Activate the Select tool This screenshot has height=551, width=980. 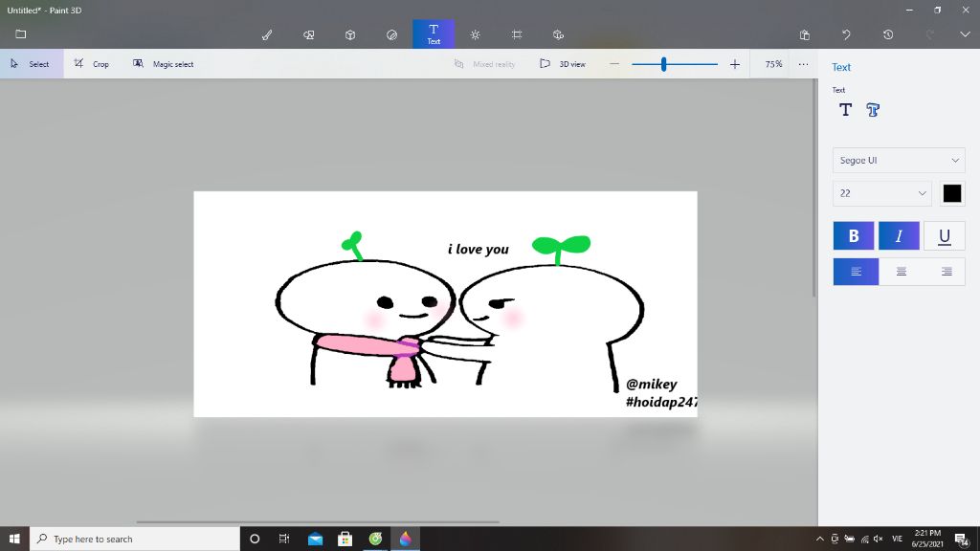(x=32, y=64)
